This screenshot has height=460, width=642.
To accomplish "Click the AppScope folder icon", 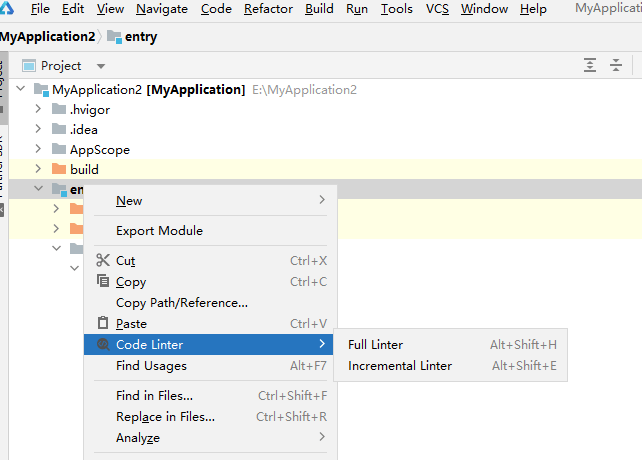I will tap(59, 148).
